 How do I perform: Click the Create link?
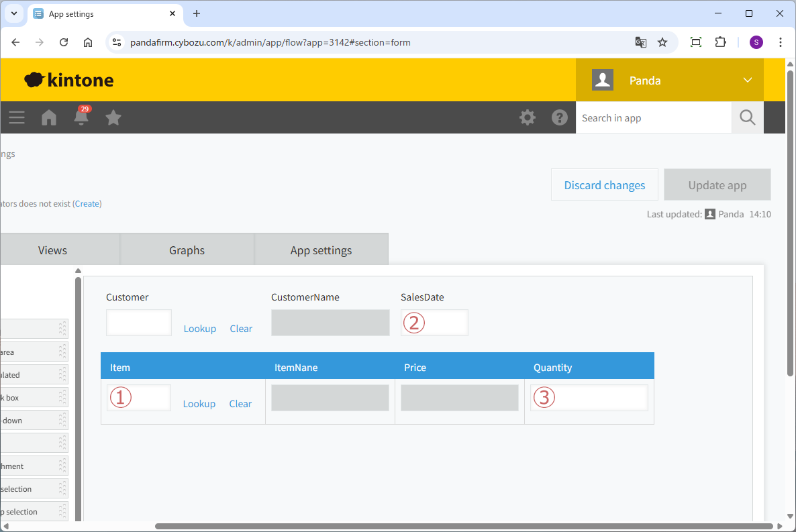(88, 203)
